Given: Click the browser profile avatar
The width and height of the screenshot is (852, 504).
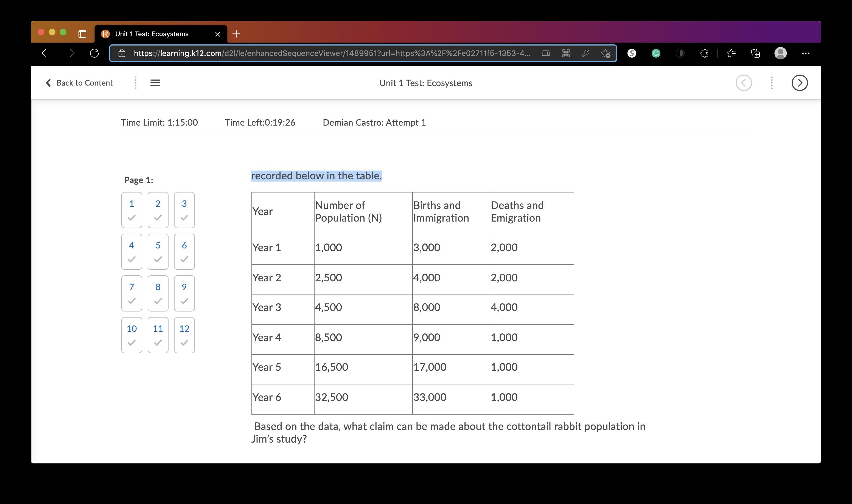Looking at the screenshot, I should click(780, 53).
